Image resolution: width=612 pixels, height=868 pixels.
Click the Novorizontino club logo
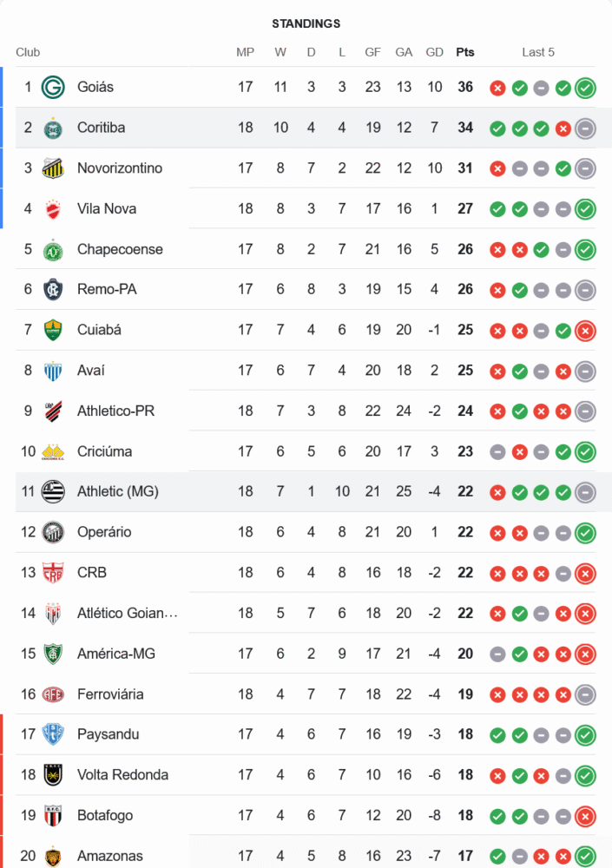54,168
